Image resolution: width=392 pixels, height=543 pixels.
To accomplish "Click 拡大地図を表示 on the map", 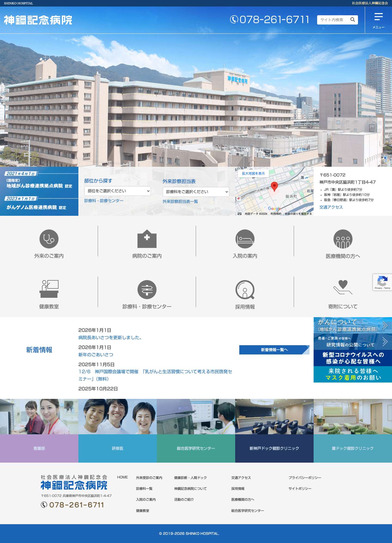I will (x=253, y=174).
